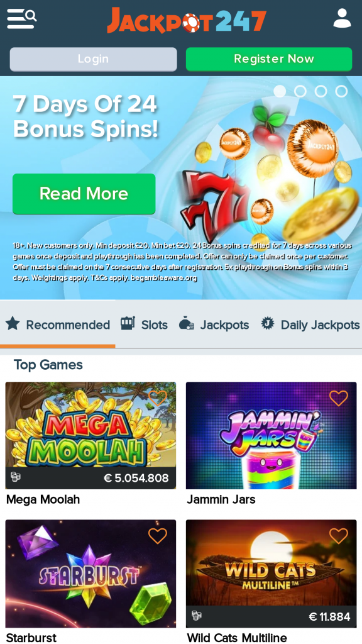Open the Mega Moolah game thumbnail

(90, 435)
